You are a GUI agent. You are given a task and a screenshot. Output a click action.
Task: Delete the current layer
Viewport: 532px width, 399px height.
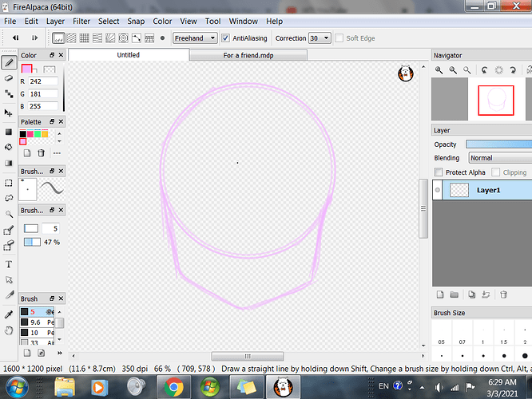click(x=503, y=294)
